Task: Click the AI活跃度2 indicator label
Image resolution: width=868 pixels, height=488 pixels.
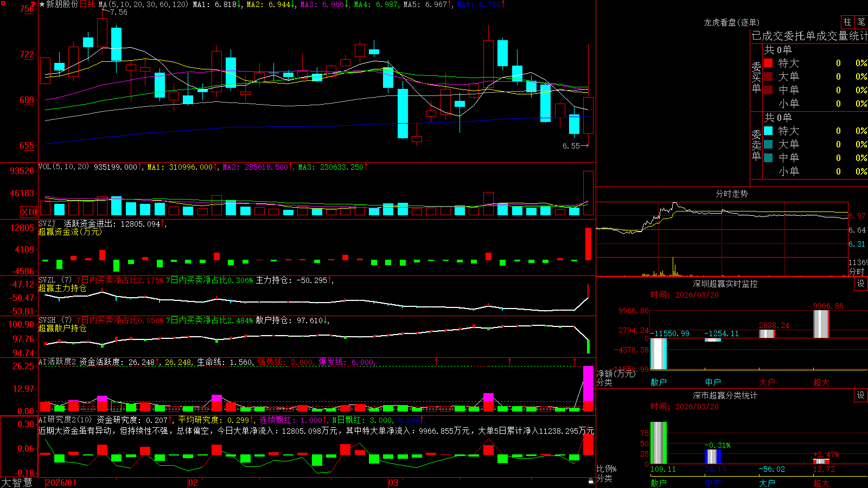Action: [58, 362]
